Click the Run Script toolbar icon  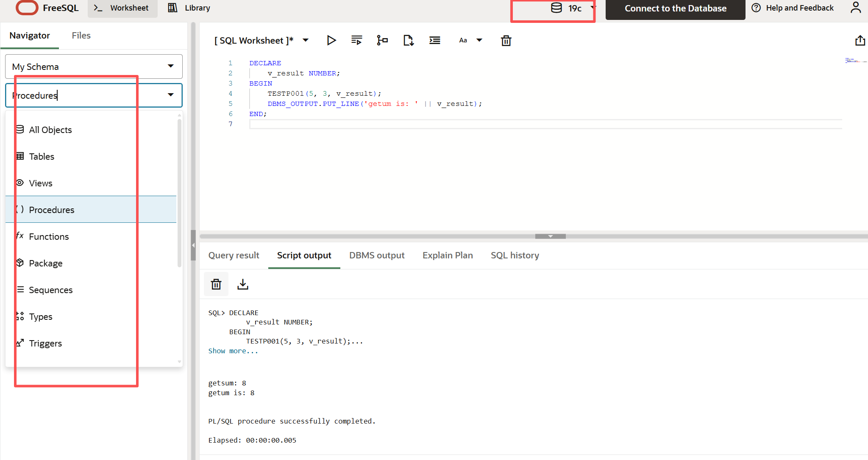356,40
